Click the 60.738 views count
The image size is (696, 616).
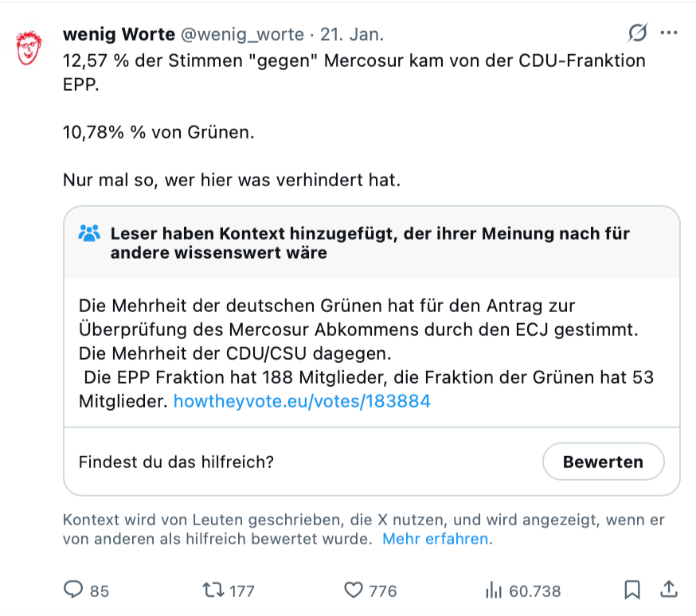pos(534,591)
